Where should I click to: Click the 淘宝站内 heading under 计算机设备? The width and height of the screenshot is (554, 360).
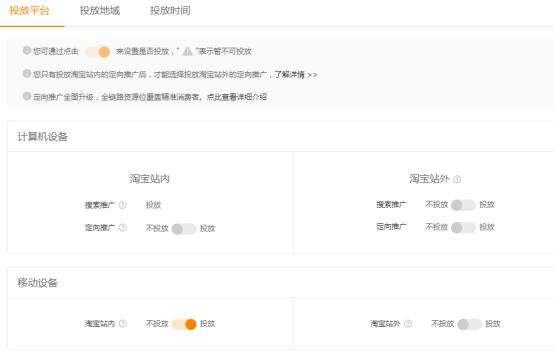coord(149,179)
